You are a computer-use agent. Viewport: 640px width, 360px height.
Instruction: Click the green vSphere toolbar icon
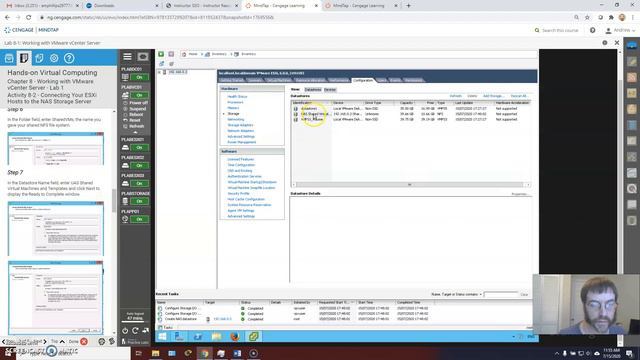(161, 54)
